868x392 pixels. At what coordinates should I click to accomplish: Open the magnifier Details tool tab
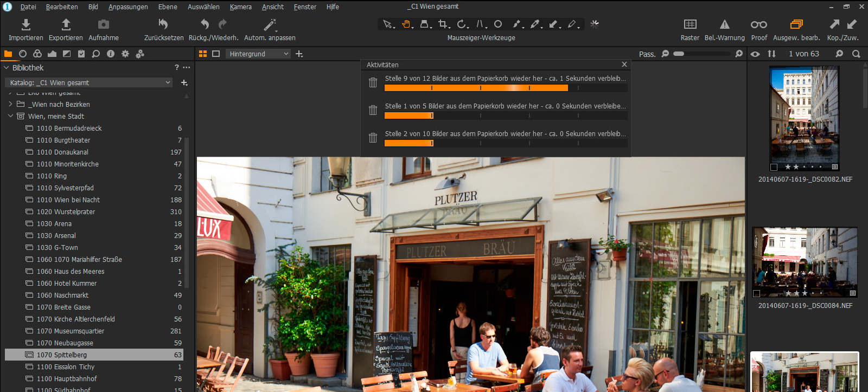point(96,54)
